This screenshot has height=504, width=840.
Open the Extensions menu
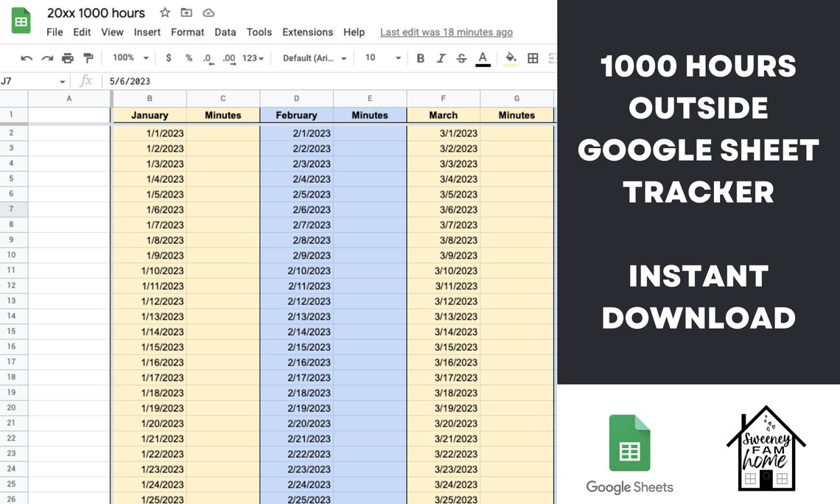pos(307,32)
